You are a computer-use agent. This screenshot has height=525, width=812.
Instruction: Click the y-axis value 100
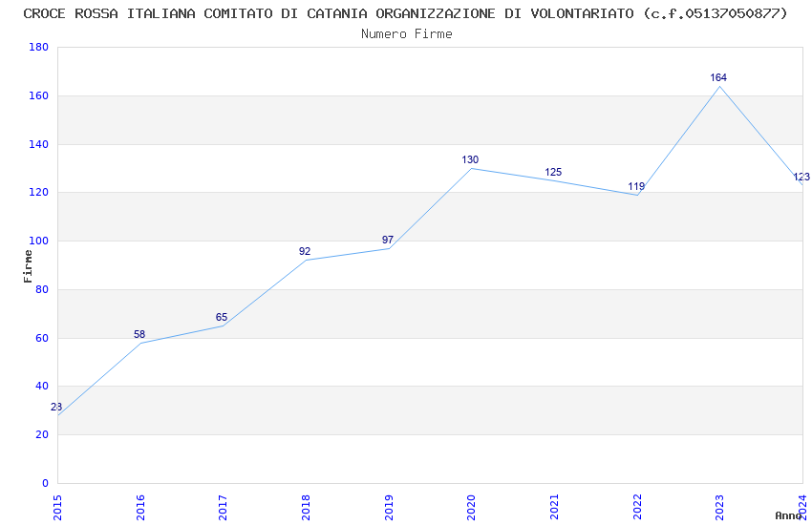(x=39, y=241)
